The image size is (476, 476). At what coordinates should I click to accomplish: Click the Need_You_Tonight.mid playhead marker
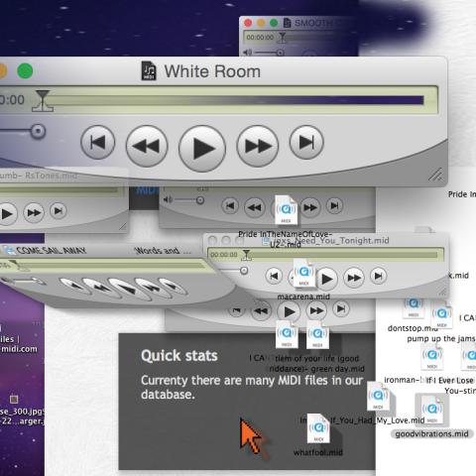click(246, 255)
